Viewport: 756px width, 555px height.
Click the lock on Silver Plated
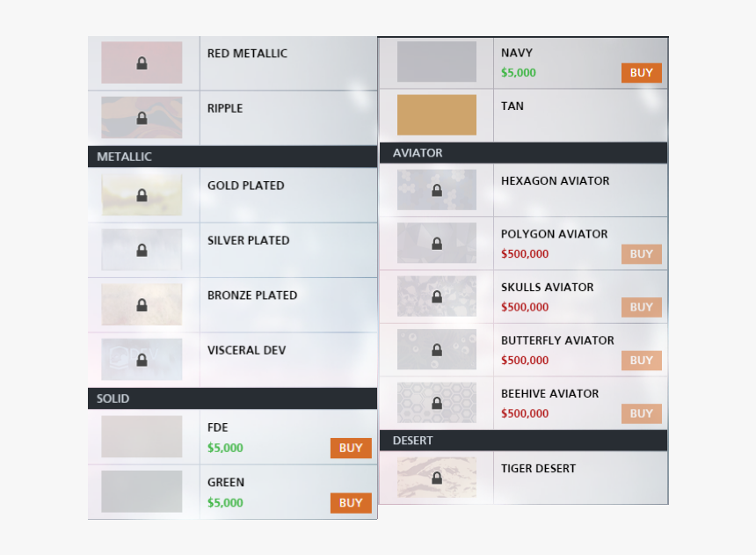point(142,250)
